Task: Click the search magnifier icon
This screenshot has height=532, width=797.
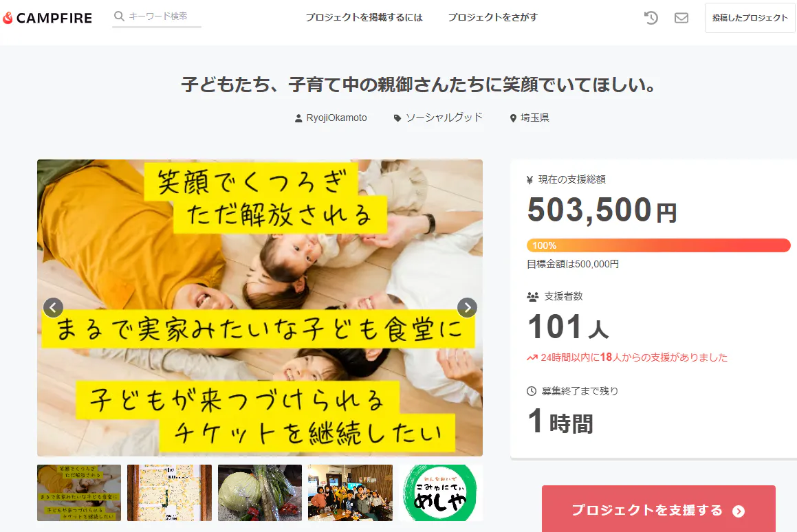Action: 119,16
